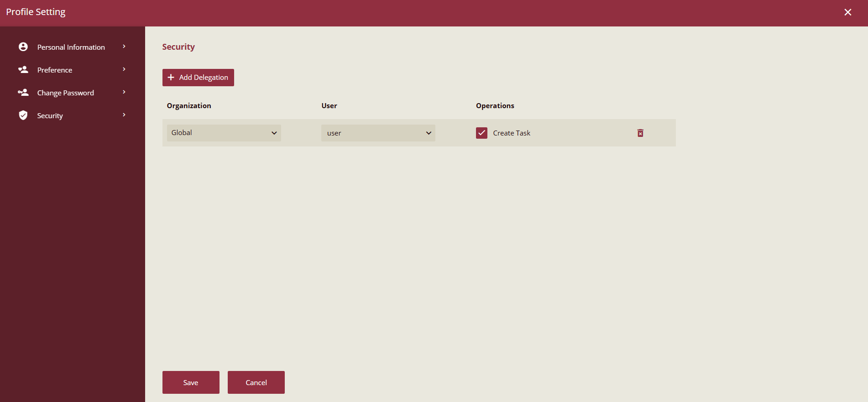The width and height of the screenshot is (868, 402).
Task: Click the plus icon in Add Delegation
Action: click(x=171, y=78)
